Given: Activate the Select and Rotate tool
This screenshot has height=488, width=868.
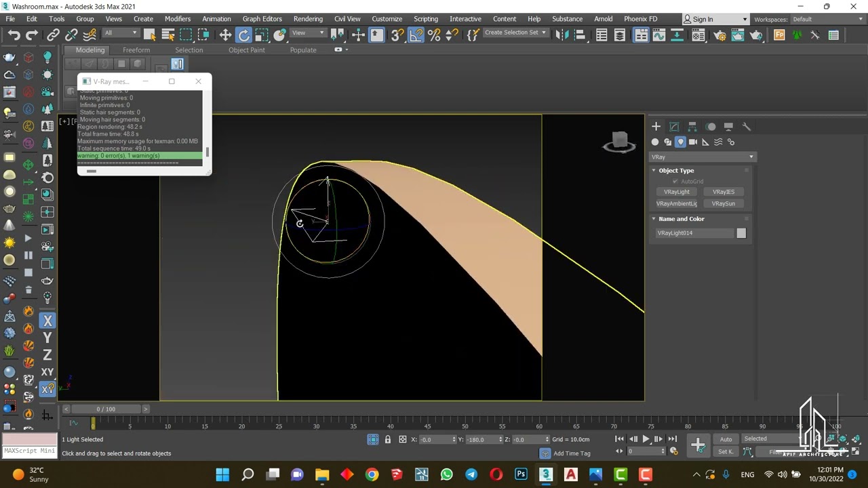Looking at the screenshot, I should [x=244, y=35].
